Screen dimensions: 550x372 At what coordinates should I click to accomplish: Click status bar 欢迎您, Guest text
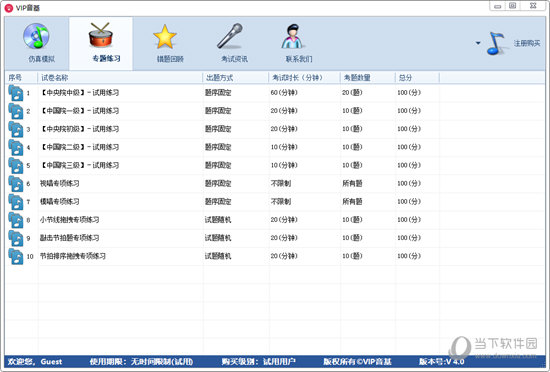click(x=35, y=361)
